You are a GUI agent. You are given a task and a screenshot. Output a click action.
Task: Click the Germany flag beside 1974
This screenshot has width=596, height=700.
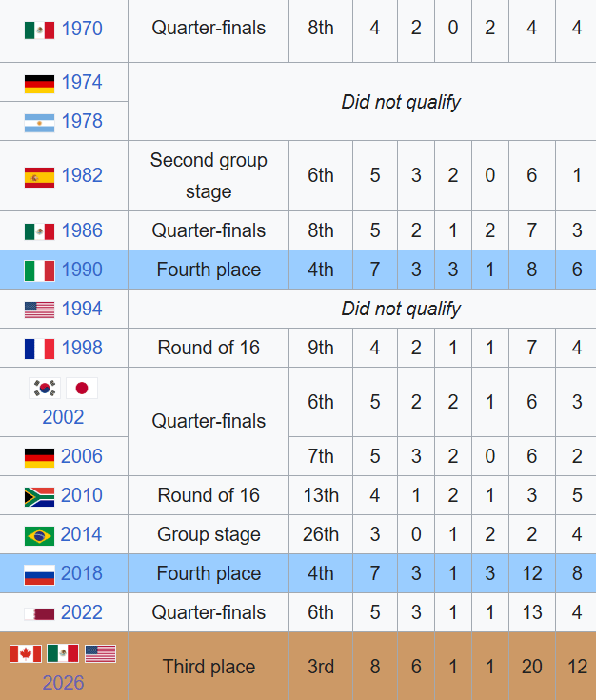pyautogui.click(x=39, y=84)
